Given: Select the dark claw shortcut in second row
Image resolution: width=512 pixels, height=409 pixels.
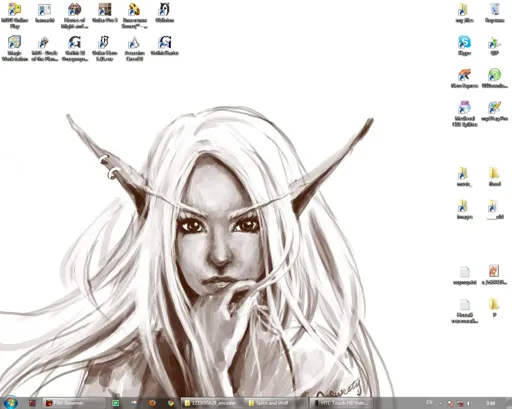Looking at the screenshot, I should tap(45, 49).
